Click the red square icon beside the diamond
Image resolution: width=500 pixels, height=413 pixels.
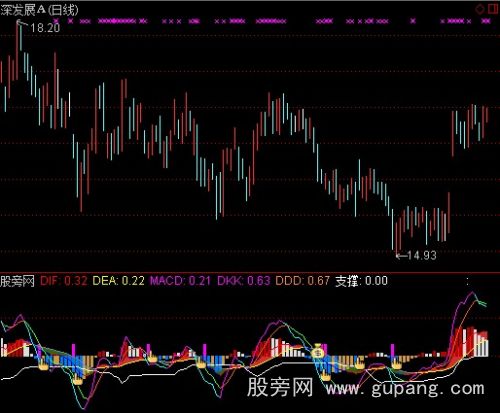[493, 9]
